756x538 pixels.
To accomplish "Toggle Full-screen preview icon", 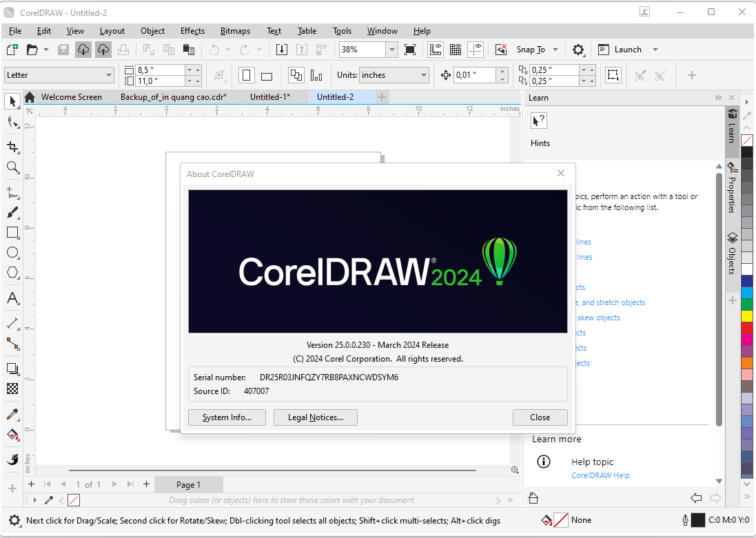I will (x=410, y=49).
